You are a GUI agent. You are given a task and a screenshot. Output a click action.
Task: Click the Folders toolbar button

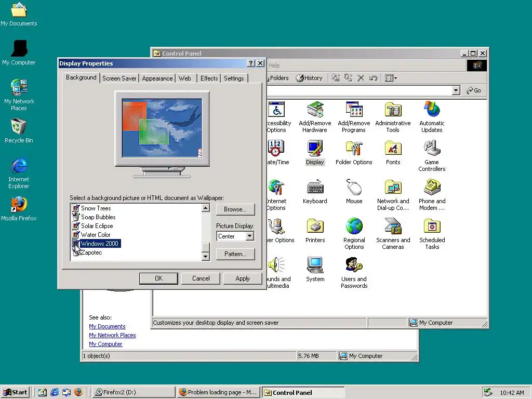pyautogui.click(x=278, y=78)
